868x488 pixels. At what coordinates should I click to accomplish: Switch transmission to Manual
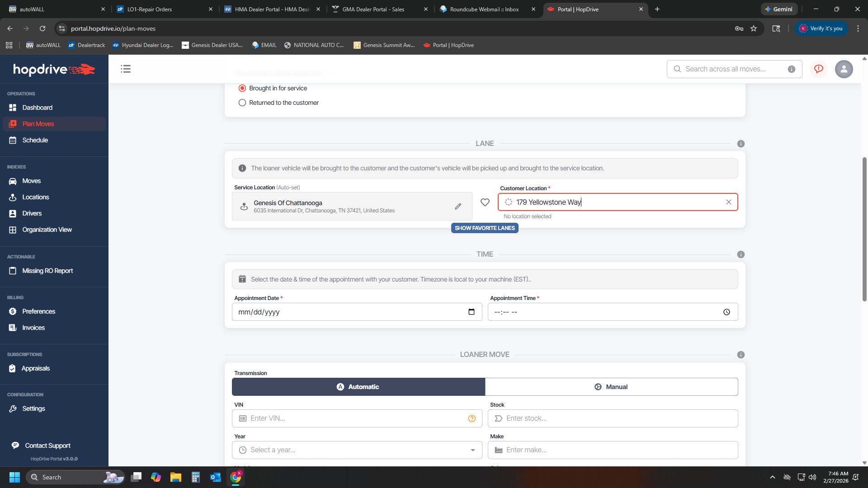tap(611, 387)
